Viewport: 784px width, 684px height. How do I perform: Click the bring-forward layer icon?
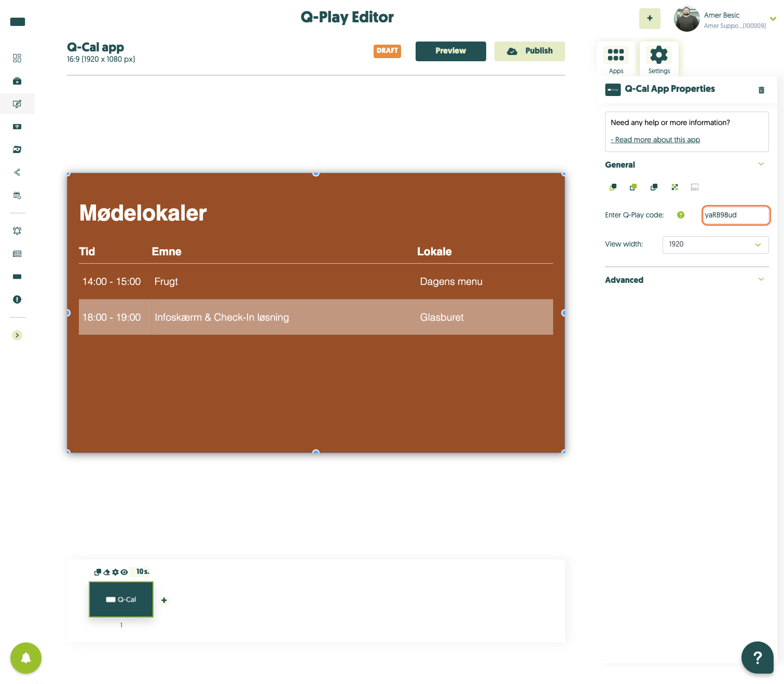pos(633,187)
